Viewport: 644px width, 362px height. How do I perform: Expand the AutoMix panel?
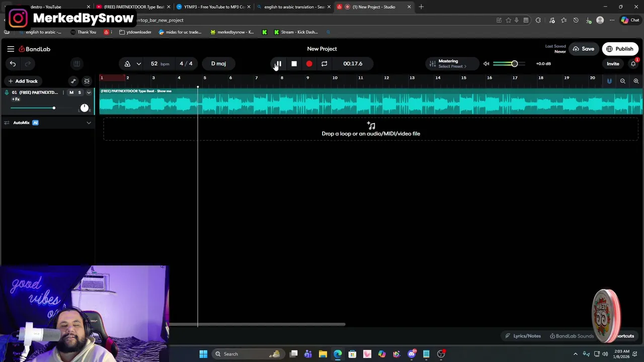click(x=89, y=123)
